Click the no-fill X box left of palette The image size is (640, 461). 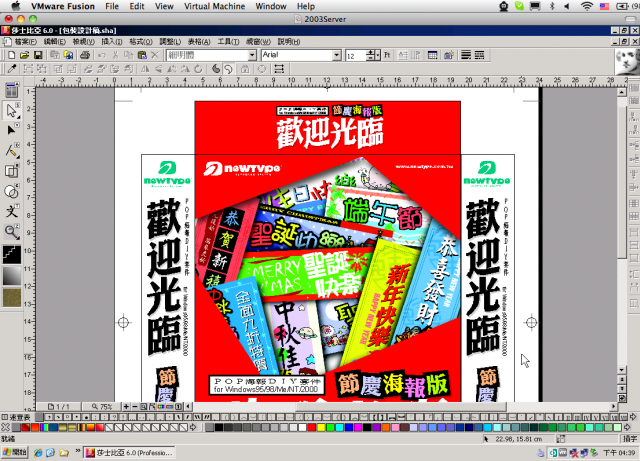pos(5,428)
